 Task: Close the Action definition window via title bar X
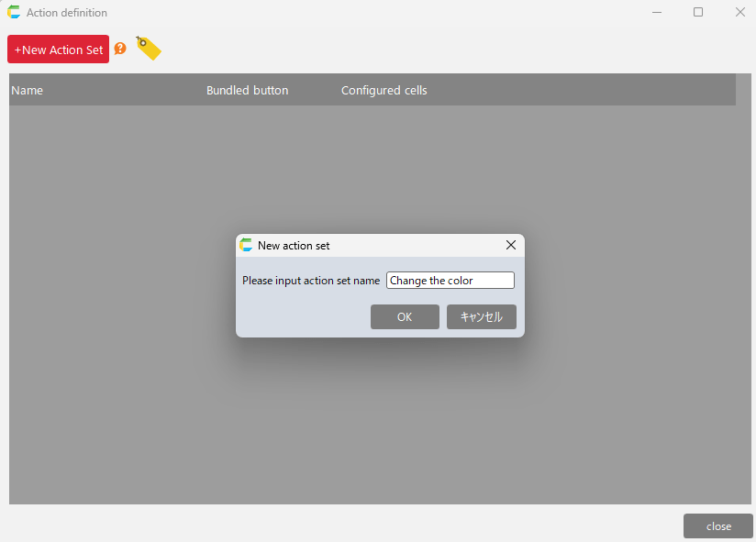(739, 13)
